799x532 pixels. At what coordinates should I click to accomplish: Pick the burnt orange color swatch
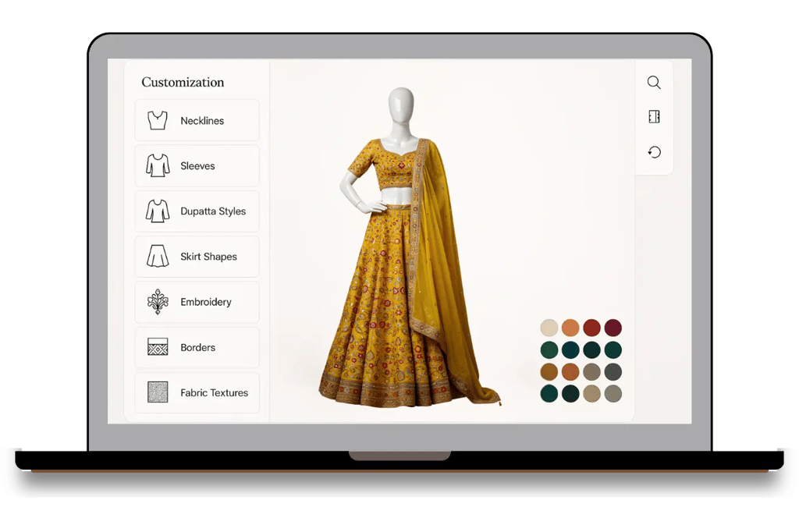pyautogui.click(x=570, y=328)
